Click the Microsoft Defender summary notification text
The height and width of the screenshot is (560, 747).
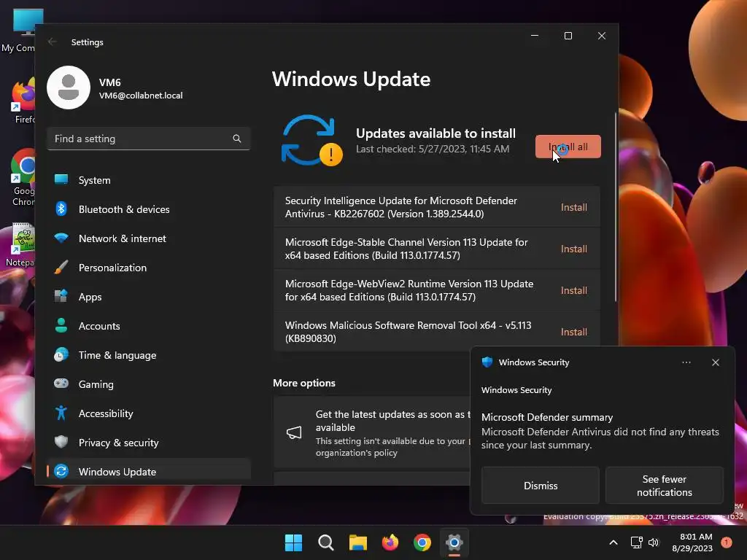coord(547,417)
